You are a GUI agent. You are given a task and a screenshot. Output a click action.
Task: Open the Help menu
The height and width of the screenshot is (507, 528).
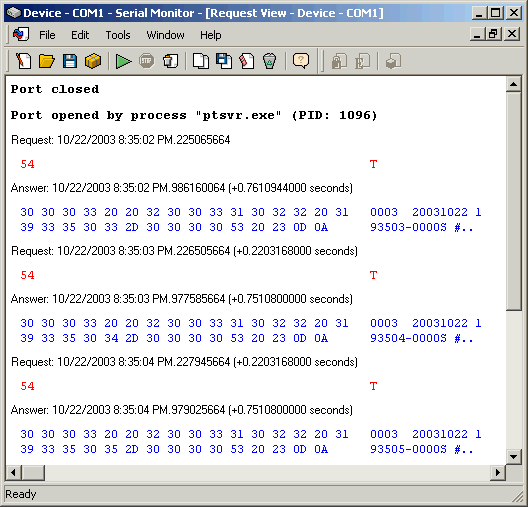[x=210, y=35]
